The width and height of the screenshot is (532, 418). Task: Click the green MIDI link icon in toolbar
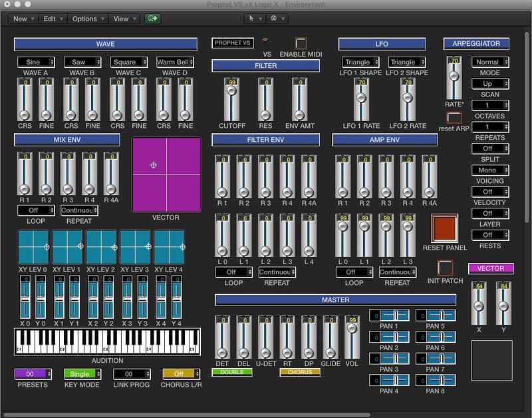[x=152, y=19]
